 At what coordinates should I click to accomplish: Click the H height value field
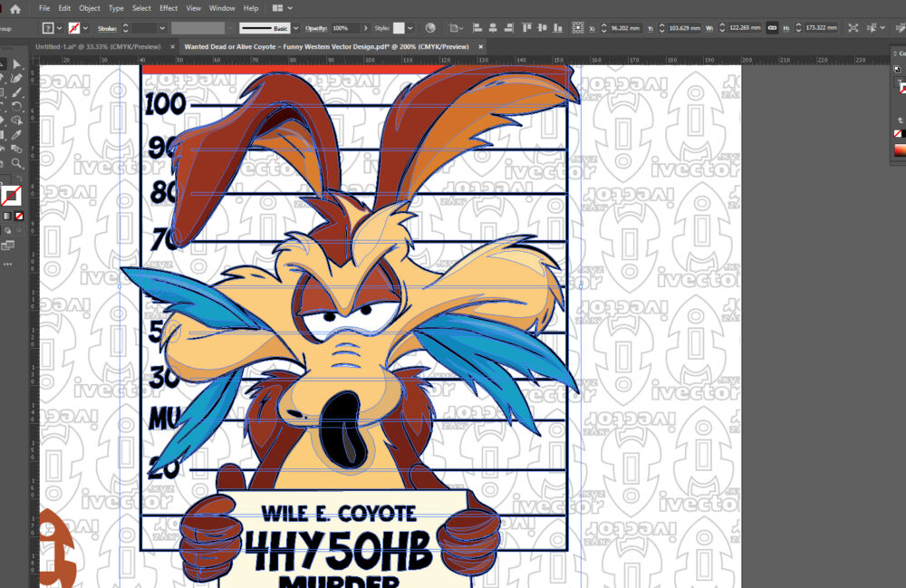click(x=822, y=28)
